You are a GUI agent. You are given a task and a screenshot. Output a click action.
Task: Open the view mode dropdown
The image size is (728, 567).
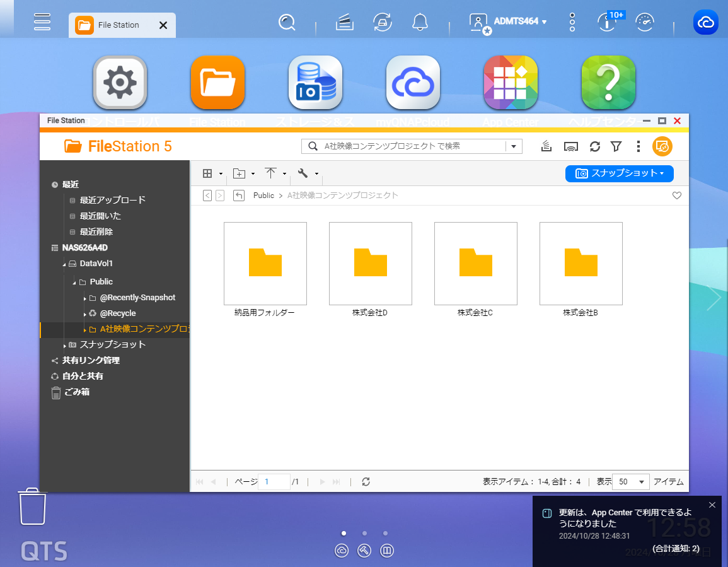(212, 173)
